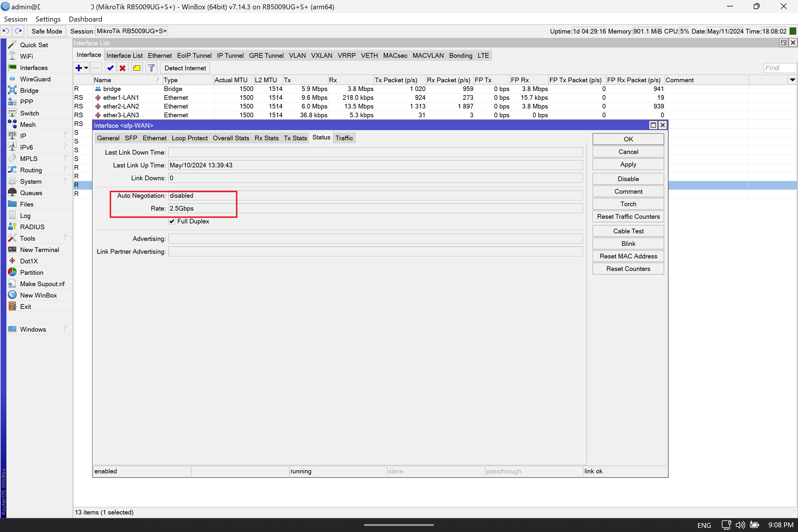
Task: Switch to the SFP tab in the dialog
Action: pos(131,138)
